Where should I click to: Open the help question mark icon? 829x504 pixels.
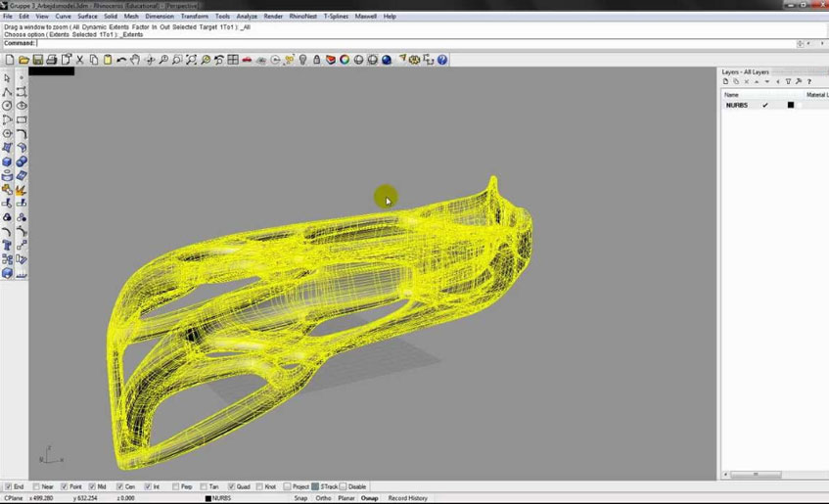click(442, 60)
